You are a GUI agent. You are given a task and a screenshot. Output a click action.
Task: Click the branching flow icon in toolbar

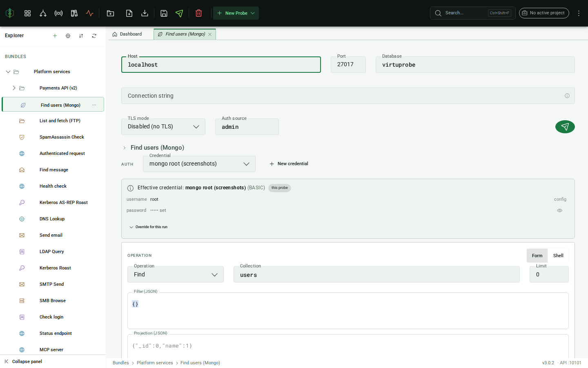(43, 13)
